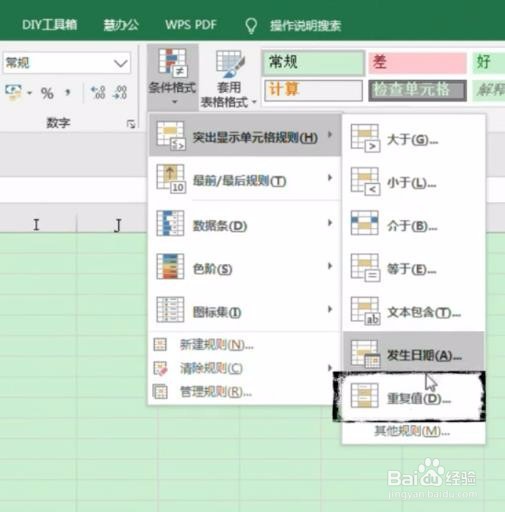Apply the 差 bad cell style
The width and height of the screenshot is (505, 512).
[417, 62]
